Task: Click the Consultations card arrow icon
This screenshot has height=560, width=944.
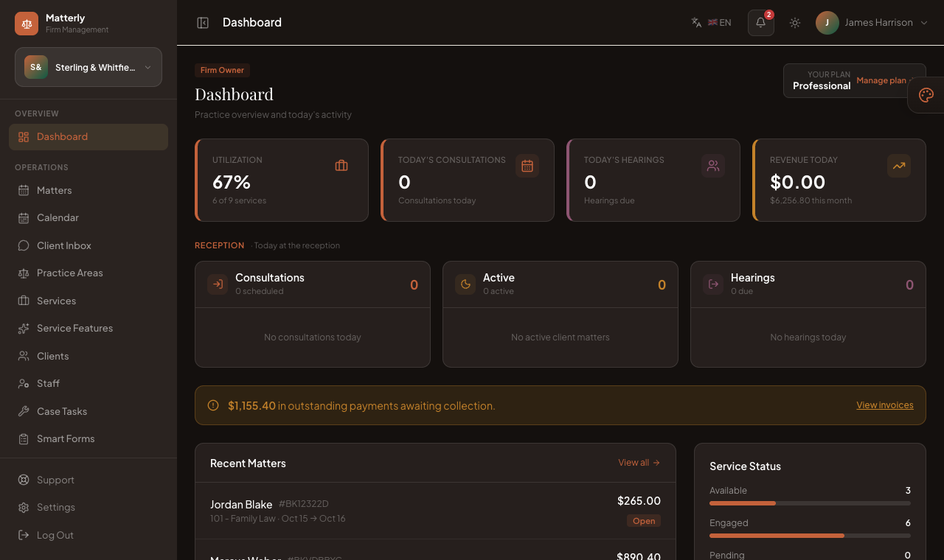Action: click(x=218, y=284)
